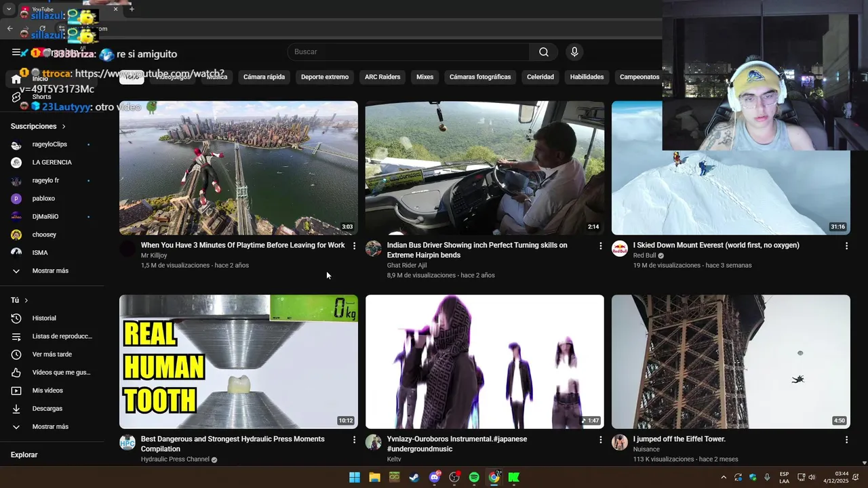The width and height of the screenshot is (868, 488).
Task: Click in the Buscar search field
Action: click(x=408, y=52)
